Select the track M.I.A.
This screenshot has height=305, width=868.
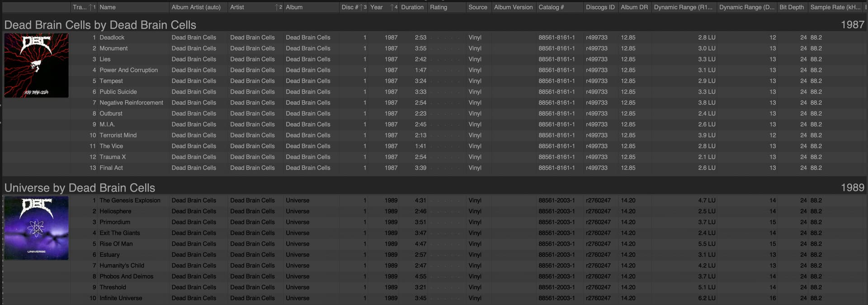(107, 124)
